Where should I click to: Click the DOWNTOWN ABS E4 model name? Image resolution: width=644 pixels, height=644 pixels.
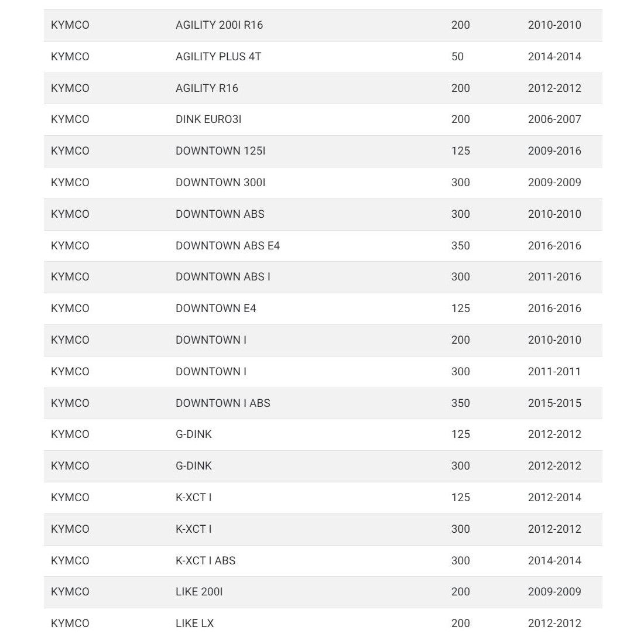tap(228, 246)
